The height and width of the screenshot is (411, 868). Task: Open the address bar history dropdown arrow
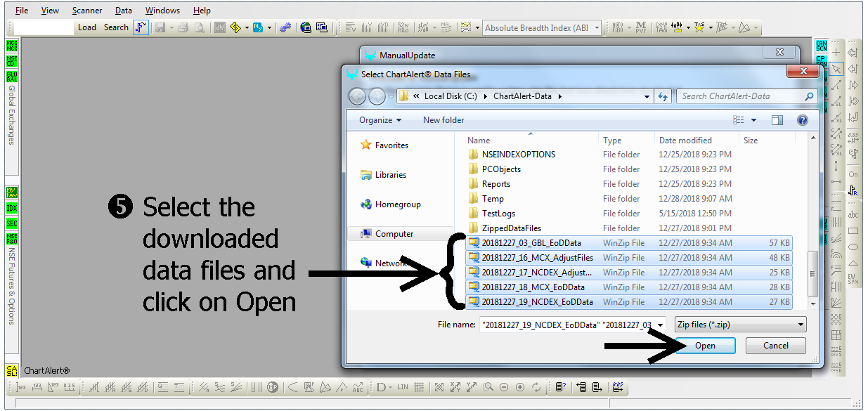click(647, 96)
